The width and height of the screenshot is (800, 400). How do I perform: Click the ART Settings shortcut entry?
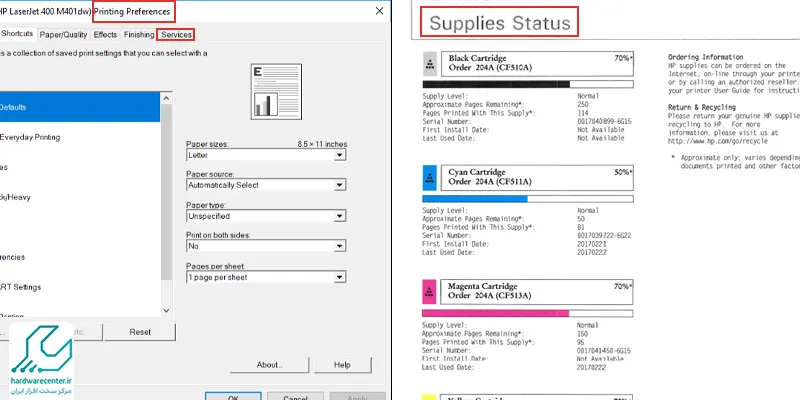pyautogui.click(x=80, y=287)
